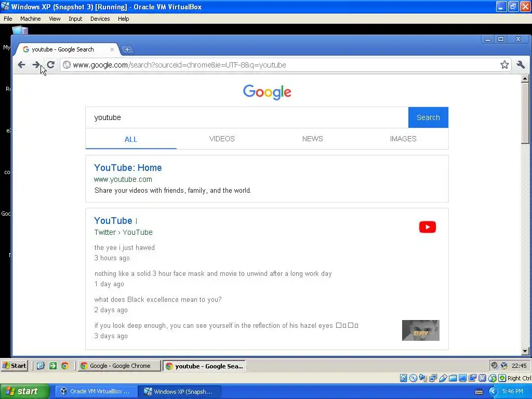Click the VirtualBox network adapter indicator

pyautogui.click(x=433, y=378)
